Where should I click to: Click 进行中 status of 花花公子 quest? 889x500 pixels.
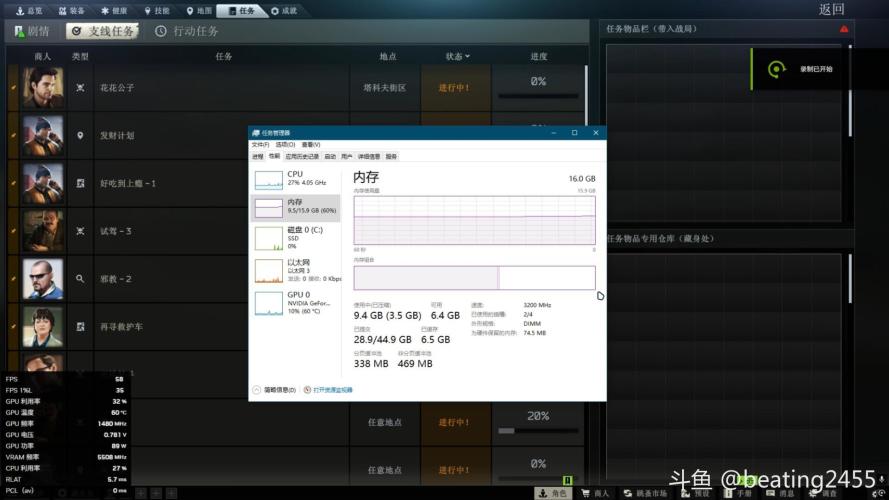pyautogui.click(x=456, y=87)
